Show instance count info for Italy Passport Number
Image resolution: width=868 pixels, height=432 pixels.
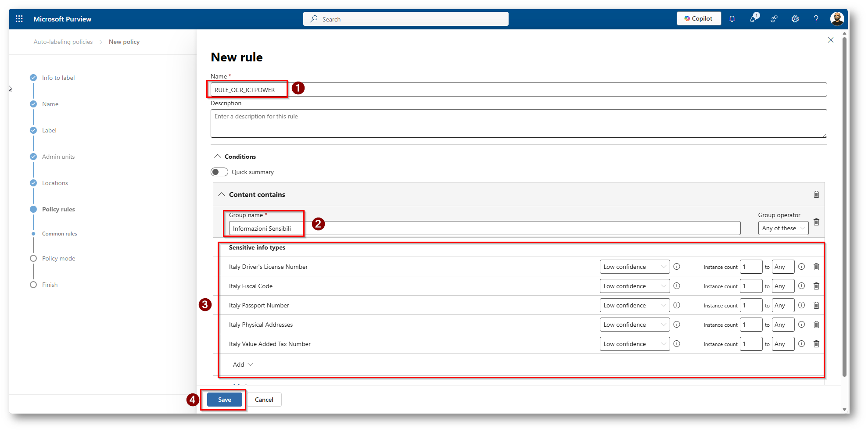(801, 305)
